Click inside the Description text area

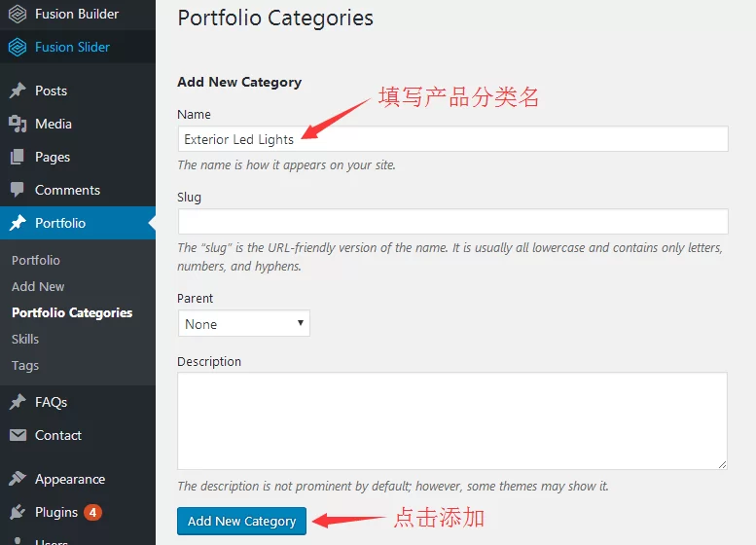tap(452, 420)
